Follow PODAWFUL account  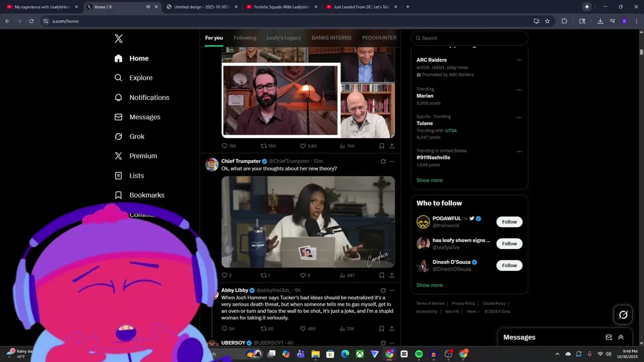[509, 222]
